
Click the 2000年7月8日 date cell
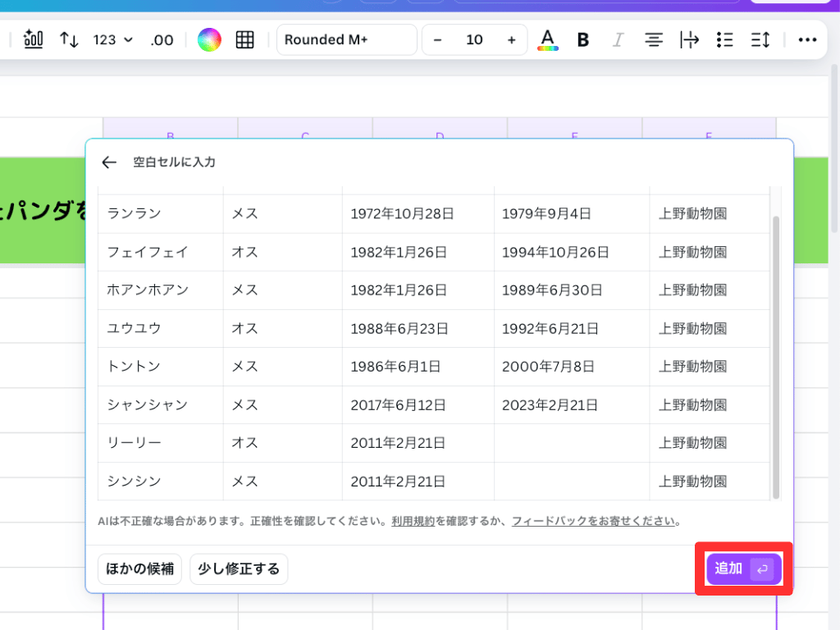coord(572,367)
